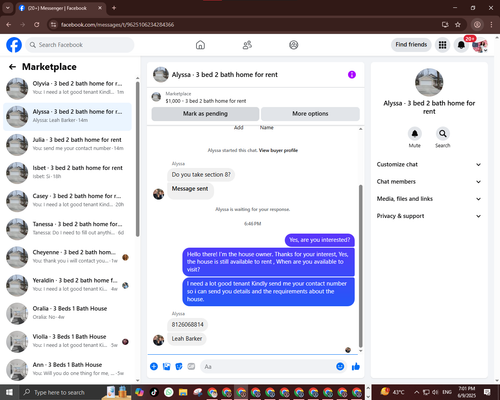Open Chrome three-dot menu
Viewport: 500px width, 400px height.
tap(491, 25)
